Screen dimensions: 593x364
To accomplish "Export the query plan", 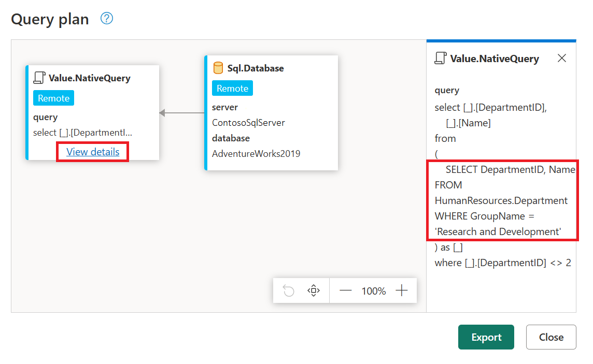I will click(486, 337).
